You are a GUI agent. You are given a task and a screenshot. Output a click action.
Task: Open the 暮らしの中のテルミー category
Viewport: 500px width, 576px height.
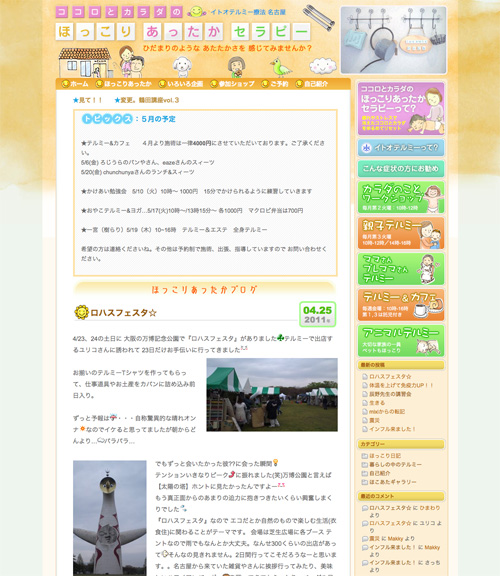(x=395, y=464)
